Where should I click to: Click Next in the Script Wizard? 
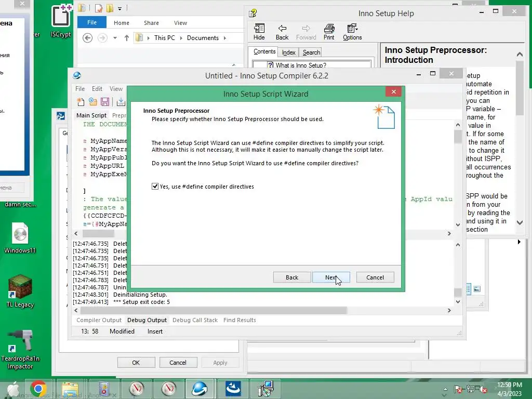tap(331, 277)
